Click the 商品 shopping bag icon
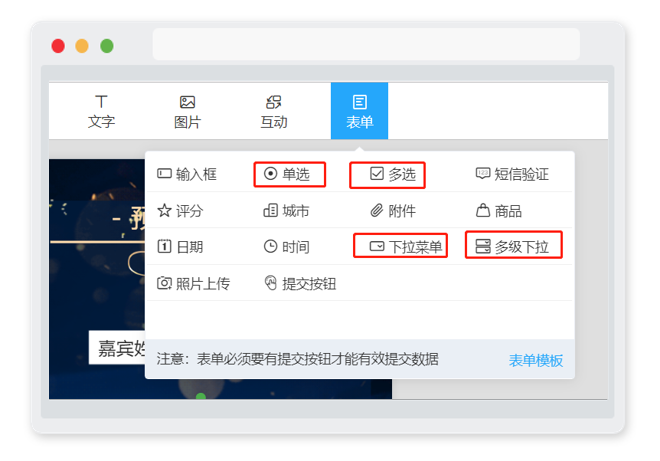The image size is (660, 461). click(483, 210)
